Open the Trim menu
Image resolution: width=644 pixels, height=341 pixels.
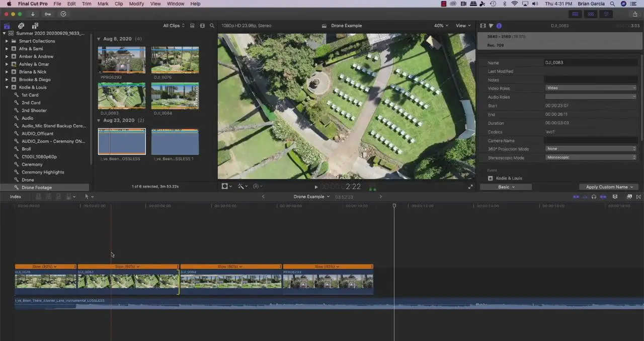point(87,4)
